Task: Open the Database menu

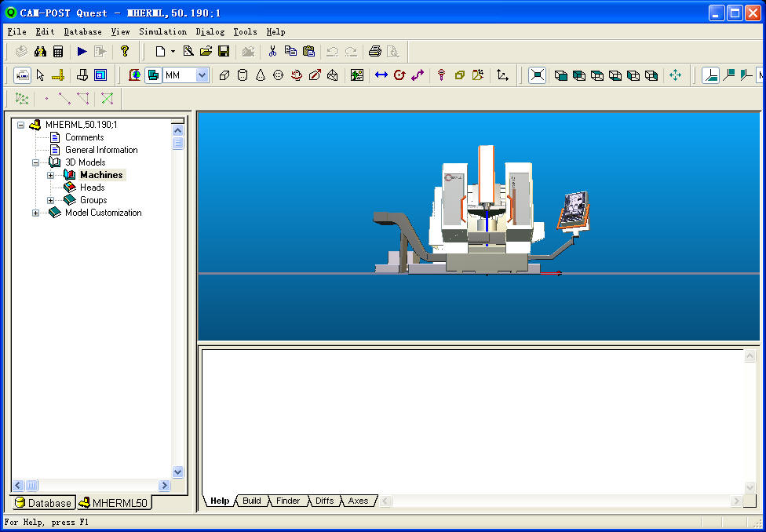Action: point(83,31)
